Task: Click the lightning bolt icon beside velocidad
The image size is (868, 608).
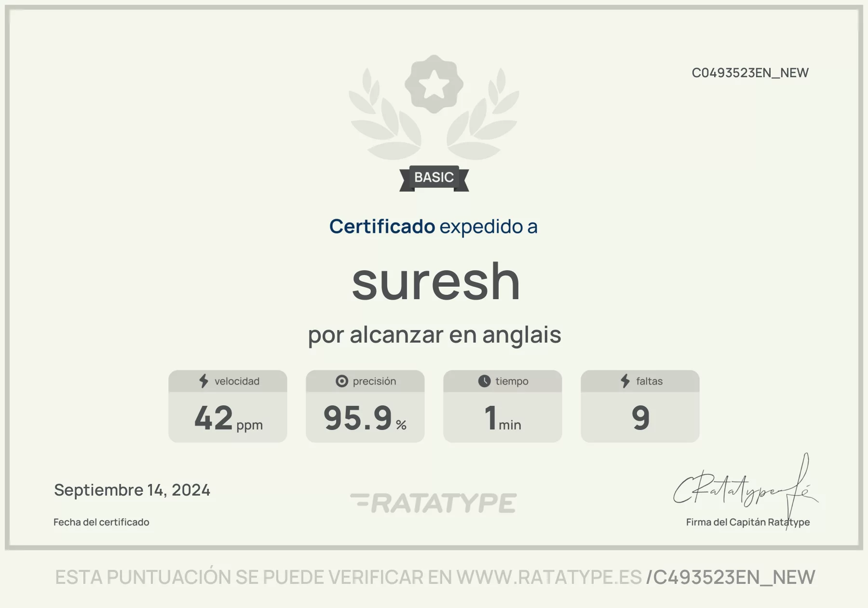Action: coord(204,381)
